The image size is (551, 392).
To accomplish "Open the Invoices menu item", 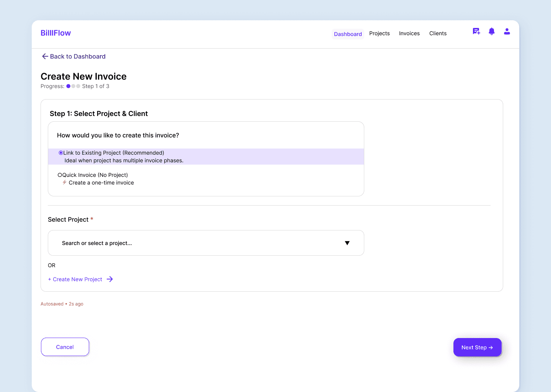I will click(409, 33).
